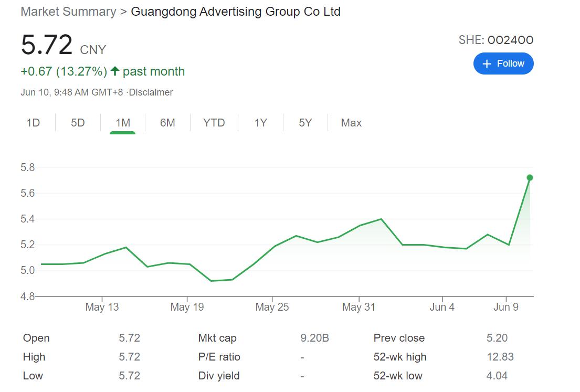Switch to the 5D range tab
This screenshot has width=580, height=392.
tap(78, 123)
